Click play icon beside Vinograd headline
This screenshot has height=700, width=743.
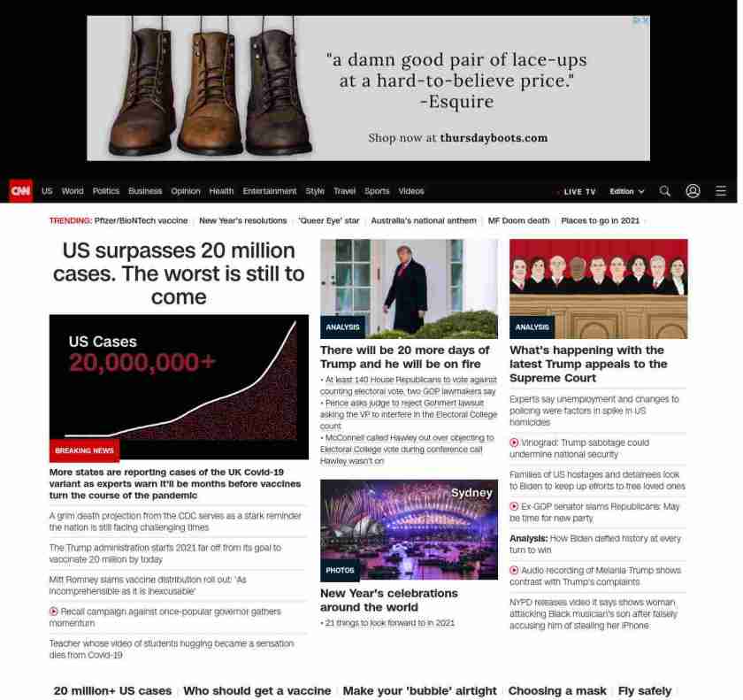[x=514, y=442]
